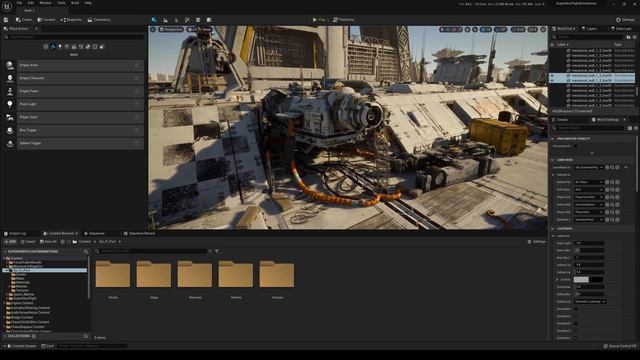The width and height of the screenshot is (640, 360).
Task: Open the editor Settings at top right
Action: point(626,20)
